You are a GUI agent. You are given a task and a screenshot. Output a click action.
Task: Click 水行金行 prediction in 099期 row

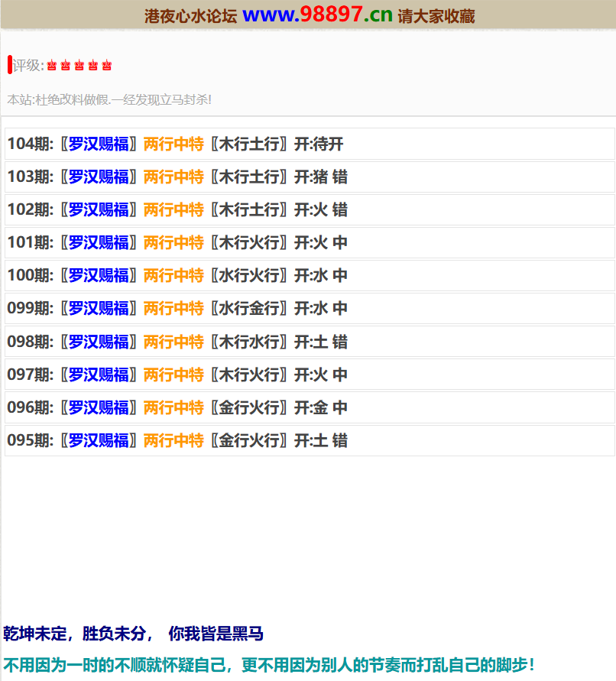pyautogui.click(x=249, y=308)
